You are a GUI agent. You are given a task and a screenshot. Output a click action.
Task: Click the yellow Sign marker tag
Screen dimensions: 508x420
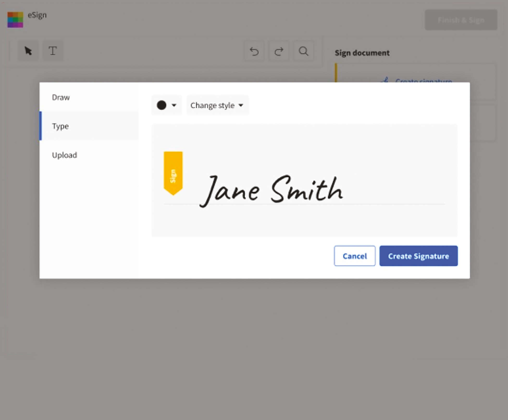(173, 173)
